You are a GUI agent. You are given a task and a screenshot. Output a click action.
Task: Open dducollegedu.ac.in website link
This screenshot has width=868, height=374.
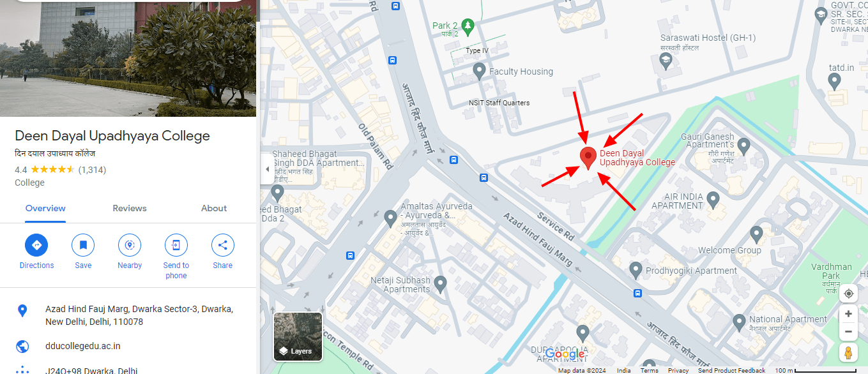coord(83,346)
